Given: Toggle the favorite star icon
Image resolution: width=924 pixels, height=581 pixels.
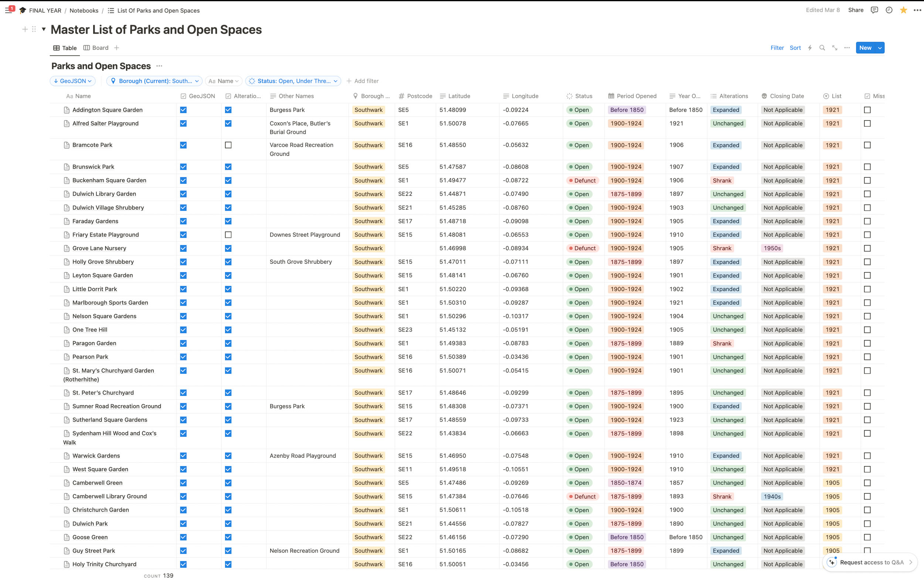Looking at the screenshot, I should pyautogui.click(x=903, y=10).
